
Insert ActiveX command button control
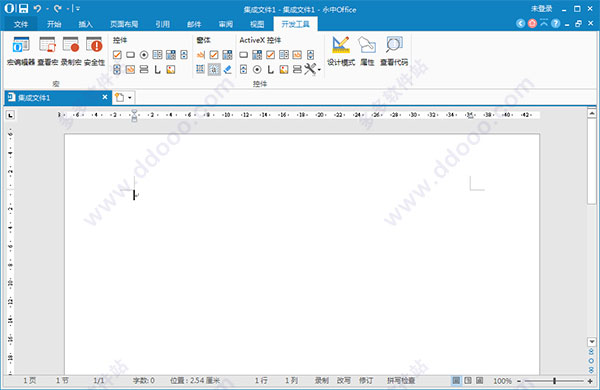click(243, 55)
